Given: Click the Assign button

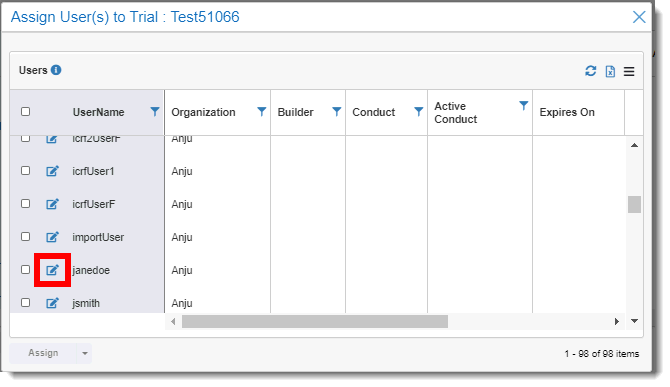Looking at the screenshot, I should click(x=43, y=353).
